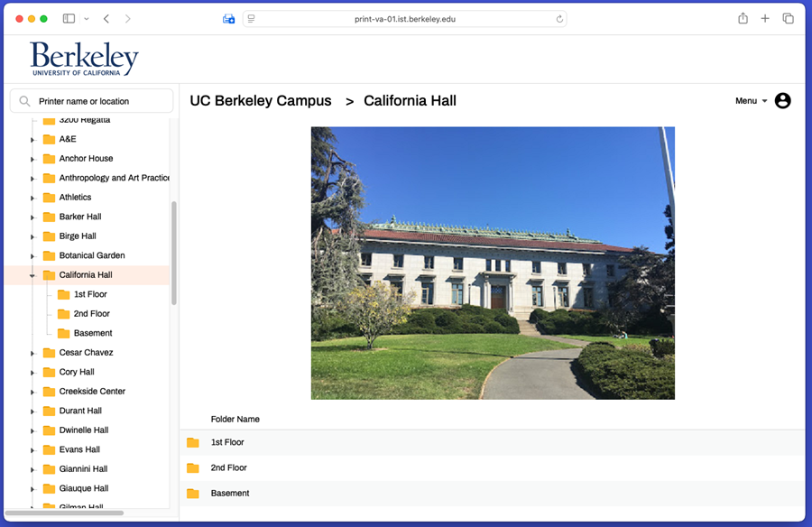The image size is (812, 527).
Task: Select Botanical Garden in the tree
Action: tap(91, 255)
